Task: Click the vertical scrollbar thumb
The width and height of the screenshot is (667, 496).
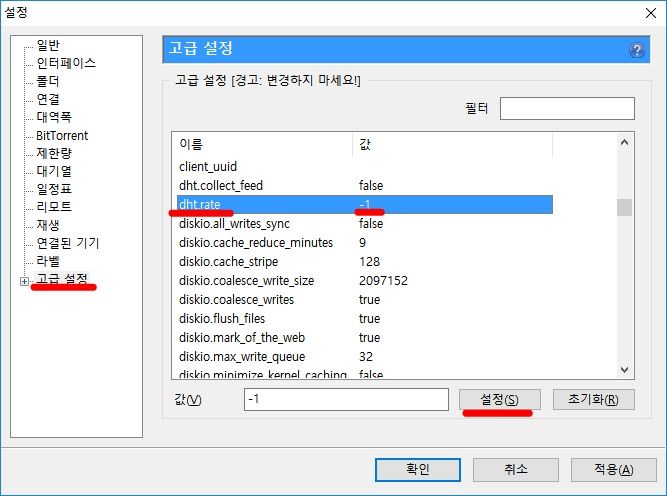Action: click(x=624, y=208)
